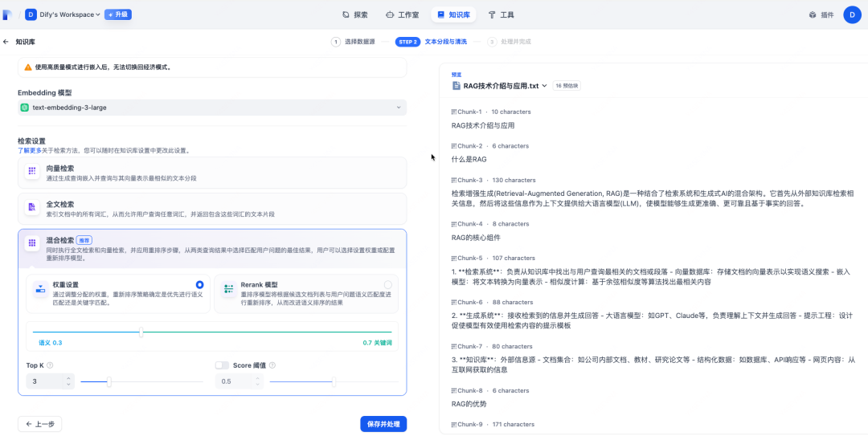The image size is (868, 436).
Task: Open the 探索 tab
Action: [355, 15]
